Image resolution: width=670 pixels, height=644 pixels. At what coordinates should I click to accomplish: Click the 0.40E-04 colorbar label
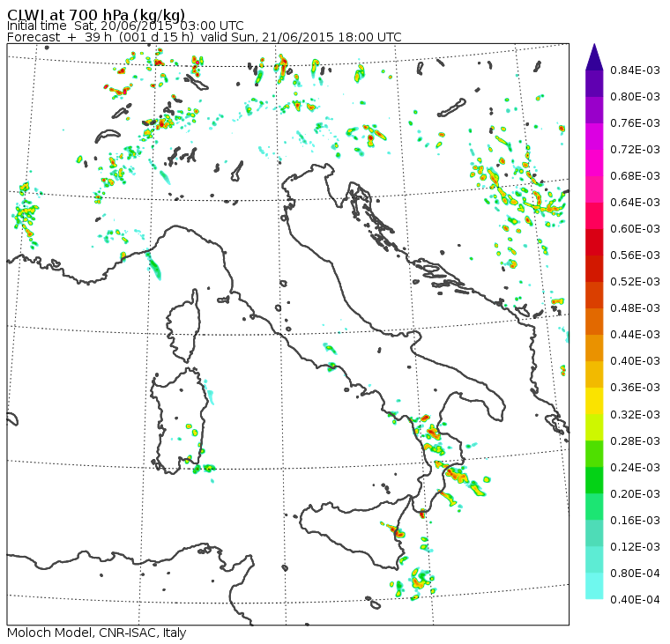coord(635,600)
